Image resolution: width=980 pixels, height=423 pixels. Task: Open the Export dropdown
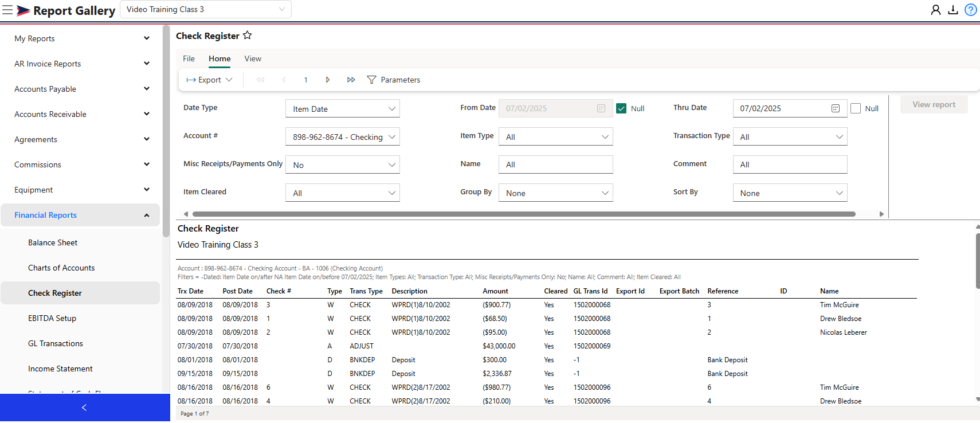pos(209,80)
